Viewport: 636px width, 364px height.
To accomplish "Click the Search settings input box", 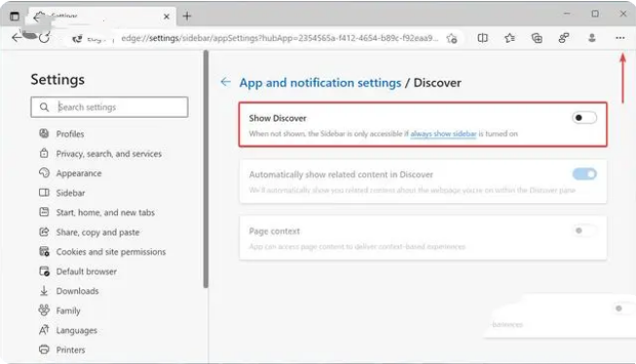I will tap(109, 107).
